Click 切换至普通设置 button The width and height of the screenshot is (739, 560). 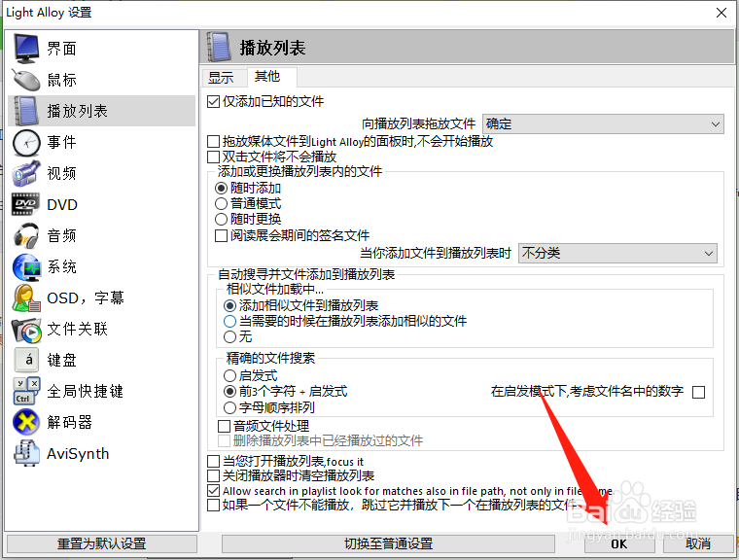pyautogui.click(x=388, y=543)
